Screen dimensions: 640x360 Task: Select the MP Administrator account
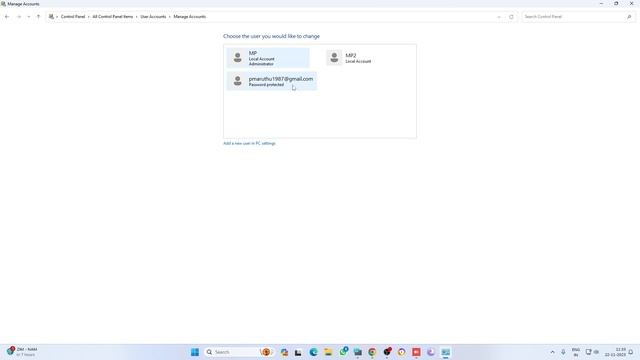point(268,58)
